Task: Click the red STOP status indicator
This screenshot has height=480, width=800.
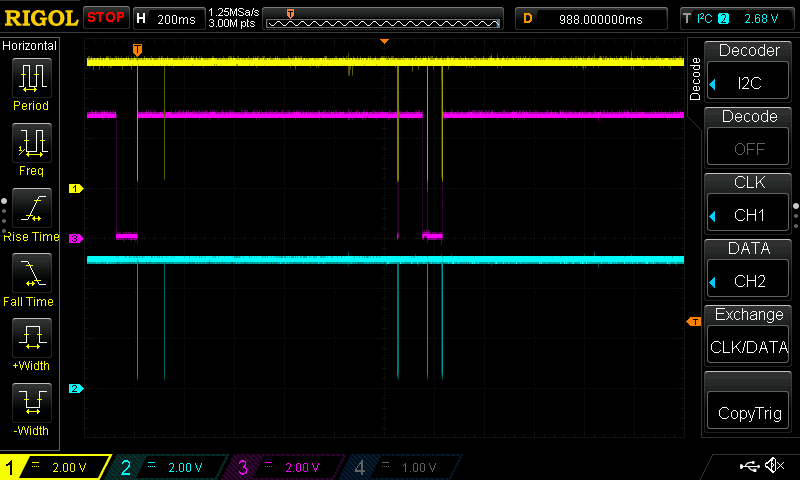Action: click(106, 18)
